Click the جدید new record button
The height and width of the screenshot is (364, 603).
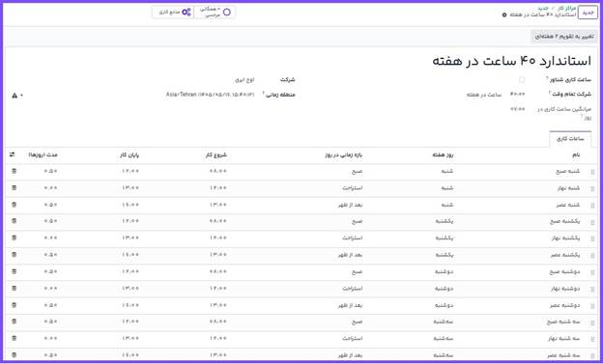[588, 13]
